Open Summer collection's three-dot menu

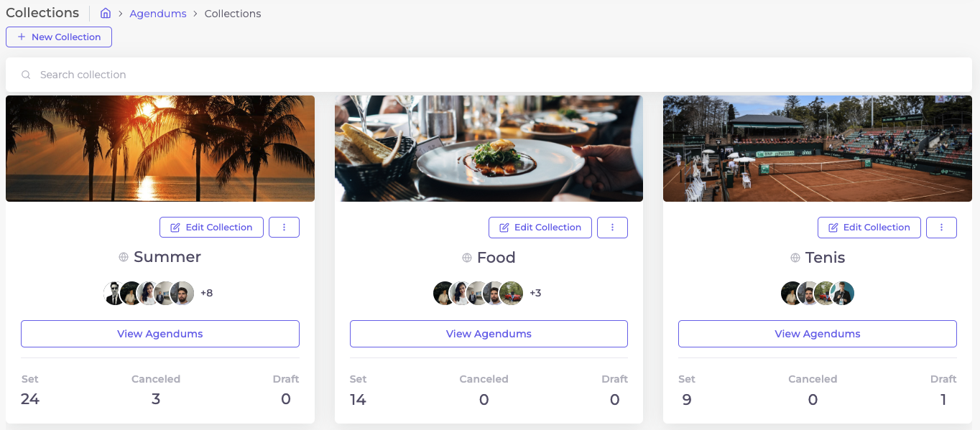(284, 227)
